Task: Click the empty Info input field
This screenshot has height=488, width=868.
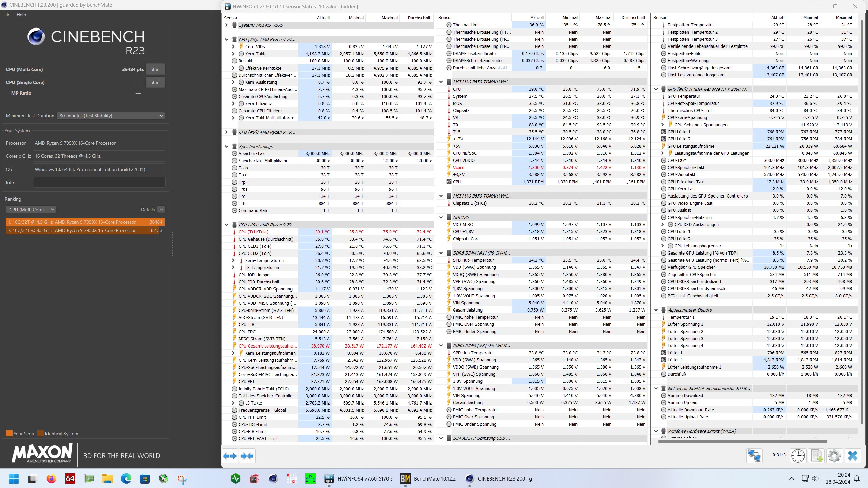Action: click(99, 183)
